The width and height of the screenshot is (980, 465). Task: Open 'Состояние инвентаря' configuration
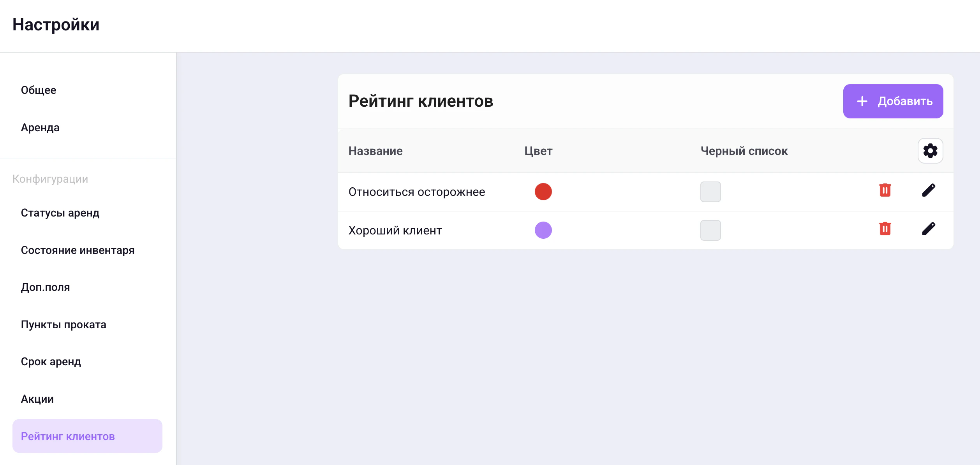78,250
